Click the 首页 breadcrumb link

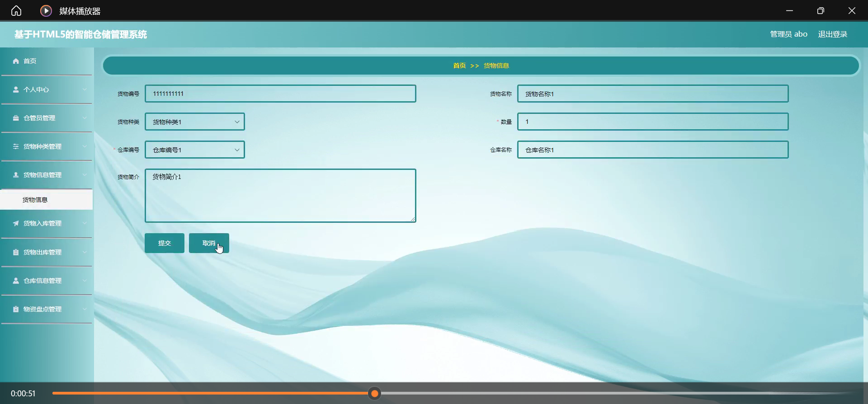[459, 66]
